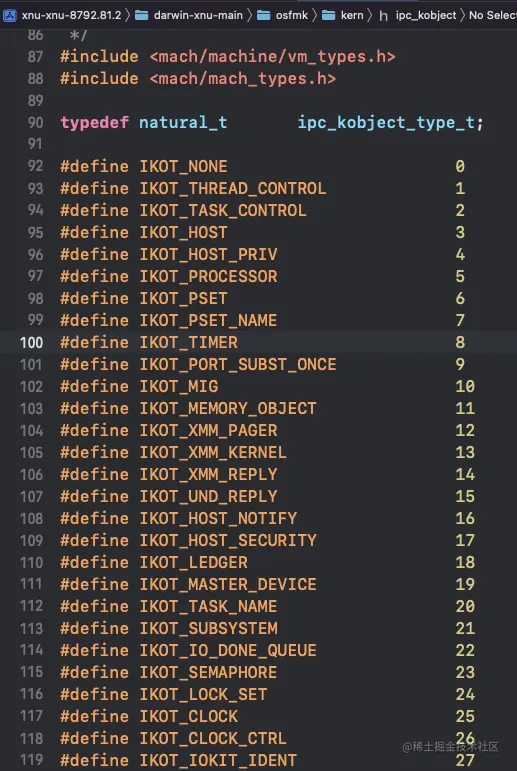Click IKOT_MEMORY_OBJECT macro name
Image resolution: width=517 pixels, height=771 pixels.
tap(228, 408)
